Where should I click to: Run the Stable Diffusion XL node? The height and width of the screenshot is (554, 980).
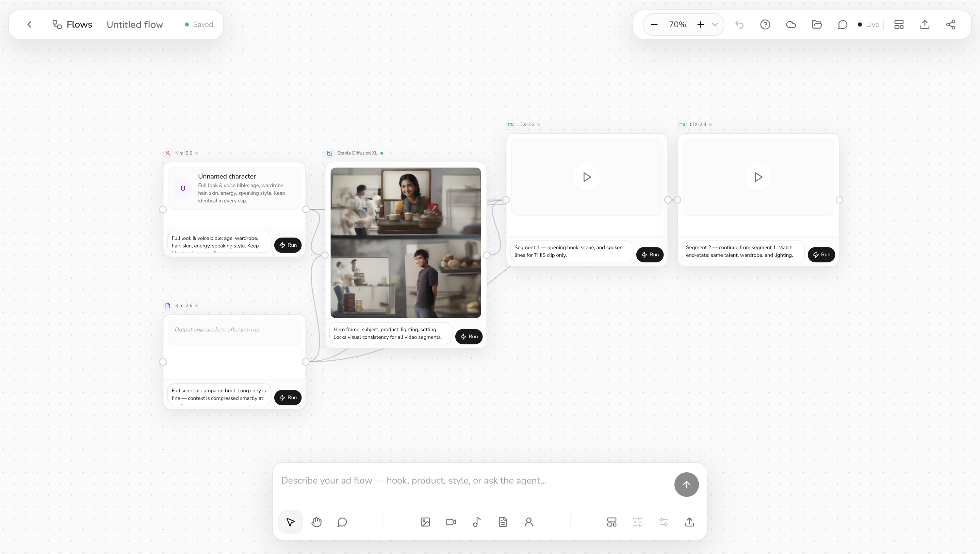pos(469,336)
